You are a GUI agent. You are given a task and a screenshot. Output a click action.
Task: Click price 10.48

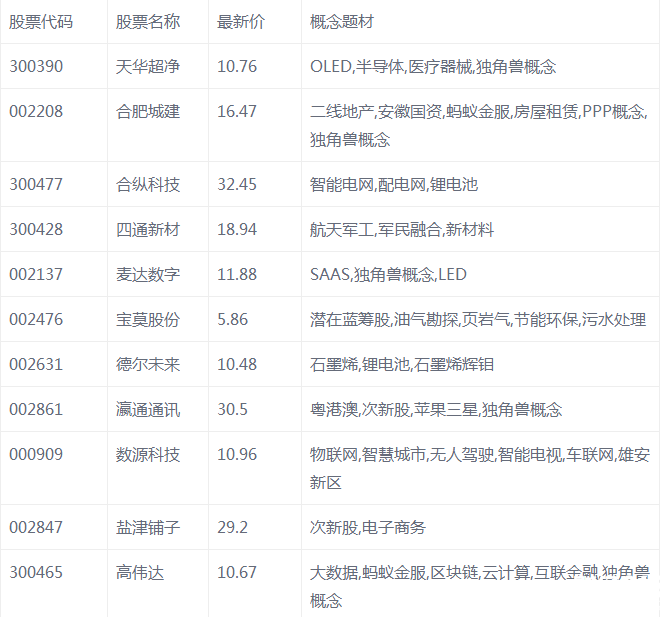237,365
